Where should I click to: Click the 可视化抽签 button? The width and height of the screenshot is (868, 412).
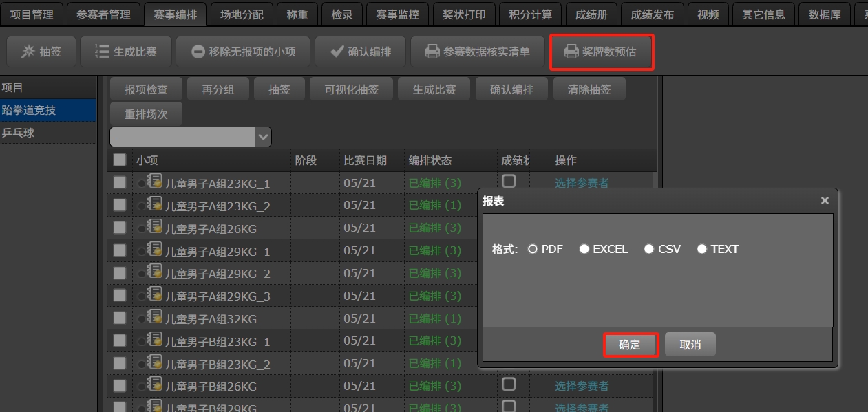point(350,89)
